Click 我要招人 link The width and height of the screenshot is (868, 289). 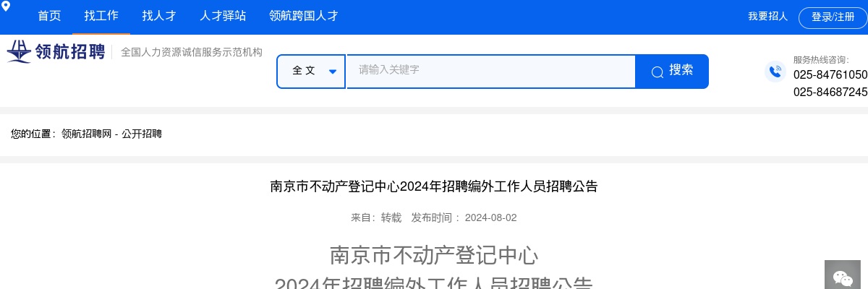click(x=767, y=17)
